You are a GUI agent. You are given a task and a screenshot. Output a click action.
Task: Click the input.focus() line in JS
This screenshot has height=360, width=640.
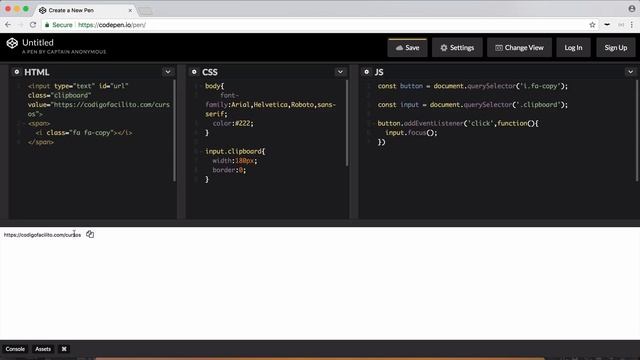(411, 133)
